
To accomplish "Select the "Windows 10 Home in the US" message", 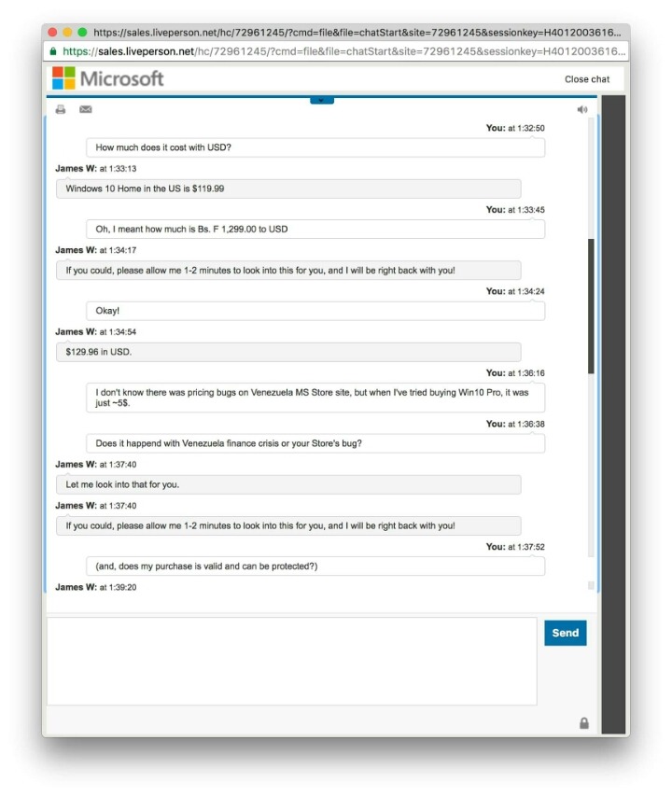I will tap(288, 189).
